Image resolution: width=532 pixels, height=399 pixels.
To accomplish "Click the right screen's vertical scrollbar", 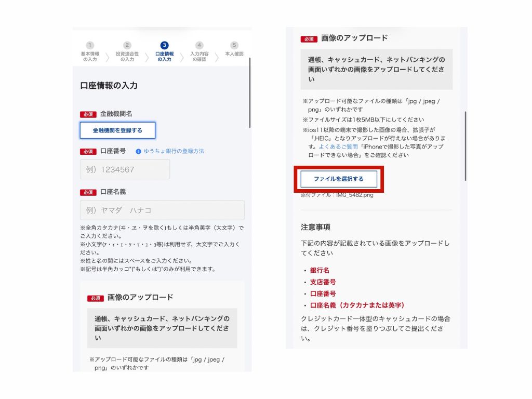I will click(465, 145).
